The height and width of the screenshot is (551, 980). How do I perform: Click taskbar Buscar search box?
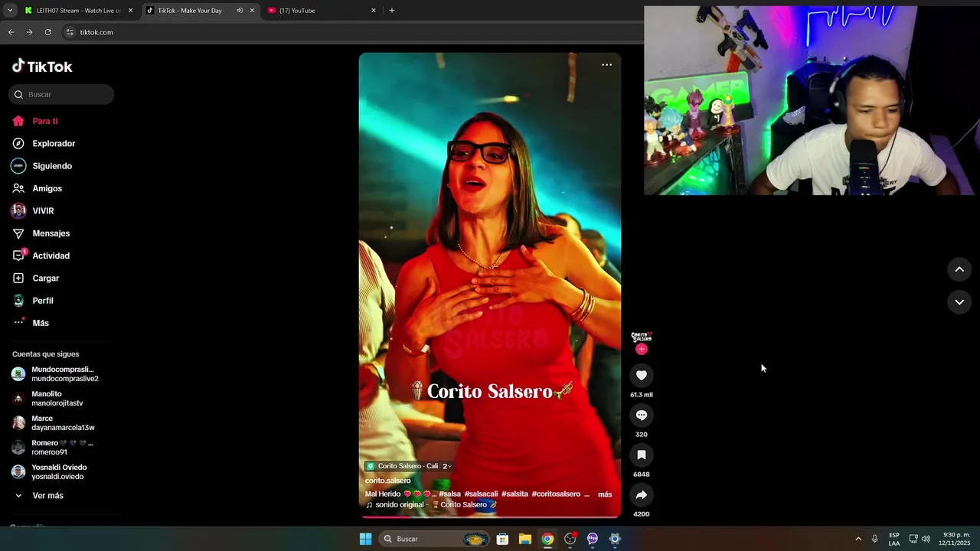[434, 539]
